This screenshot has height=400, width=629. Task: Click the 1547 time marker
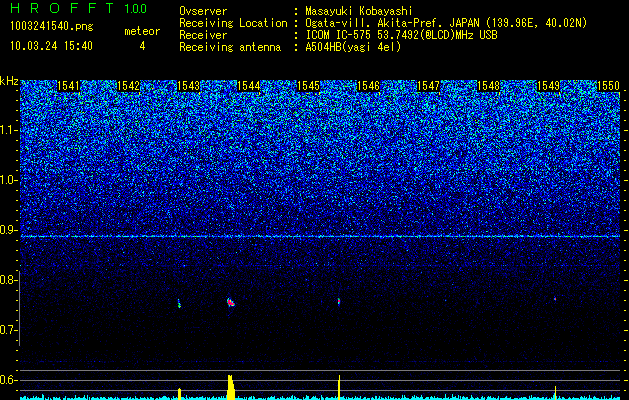[x=428, y=86]
